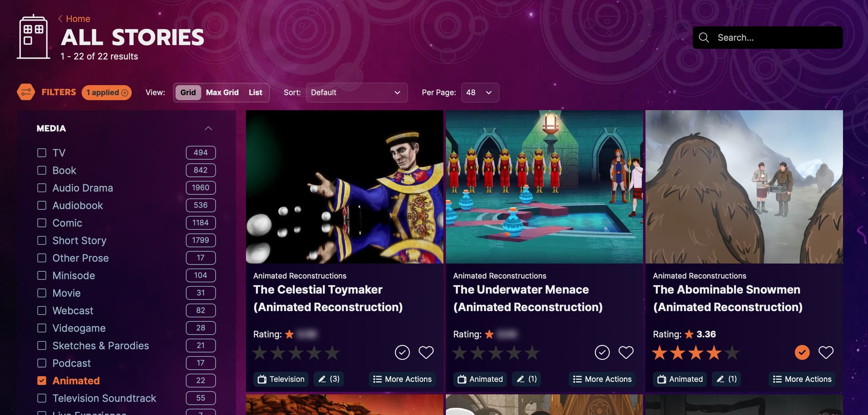
Task: Favorite The Celestial Toymaker with heart
Action: pyautogui.click(x=426, y=352)
